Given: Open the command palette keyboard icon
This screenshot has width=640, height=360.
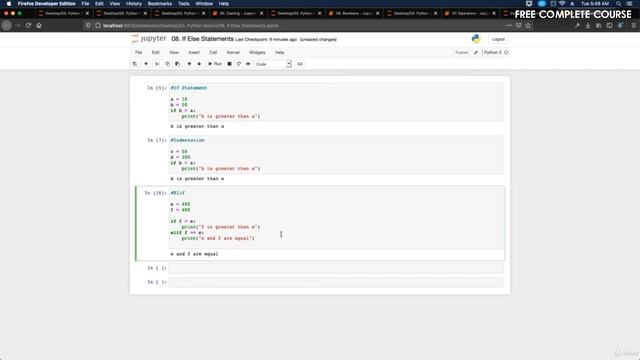Looking at the screenshot, I should 300,64.
